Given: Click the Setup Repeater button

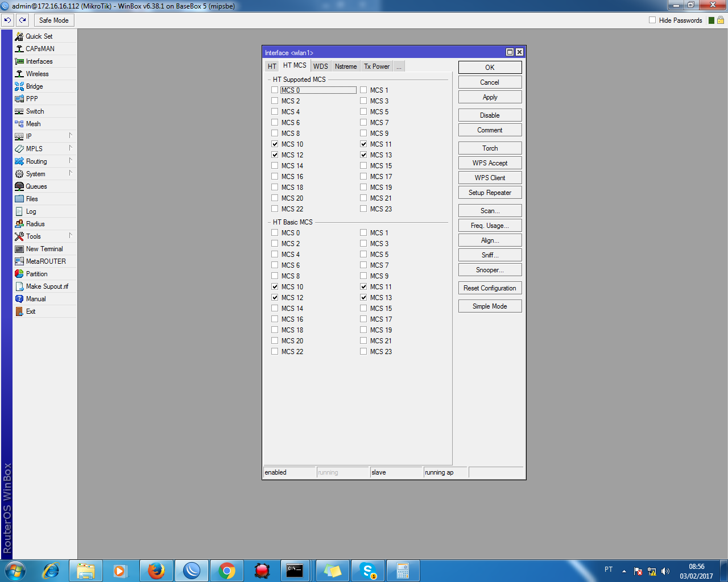Looking at the screenshot, I should 490,193.
